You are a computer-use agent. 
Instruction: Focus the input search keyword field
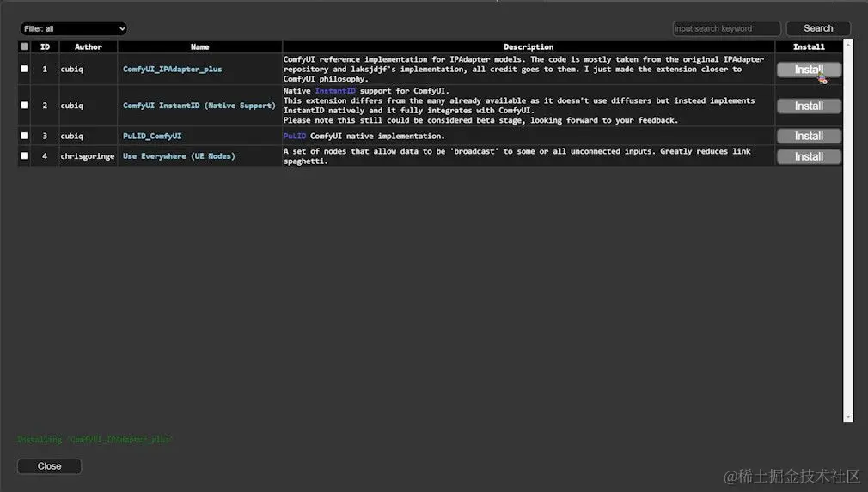click(726, 28)
